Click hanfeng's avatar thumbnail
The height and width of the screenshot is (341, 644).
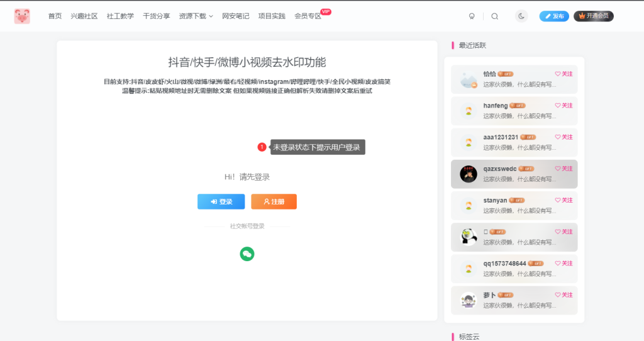click(469, 111)
